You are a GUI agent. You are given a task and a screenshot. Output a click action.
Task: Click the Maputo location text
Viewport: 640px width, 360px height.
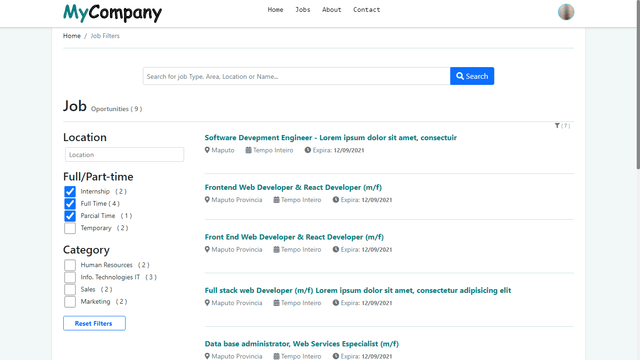click(x=223, y=150)
